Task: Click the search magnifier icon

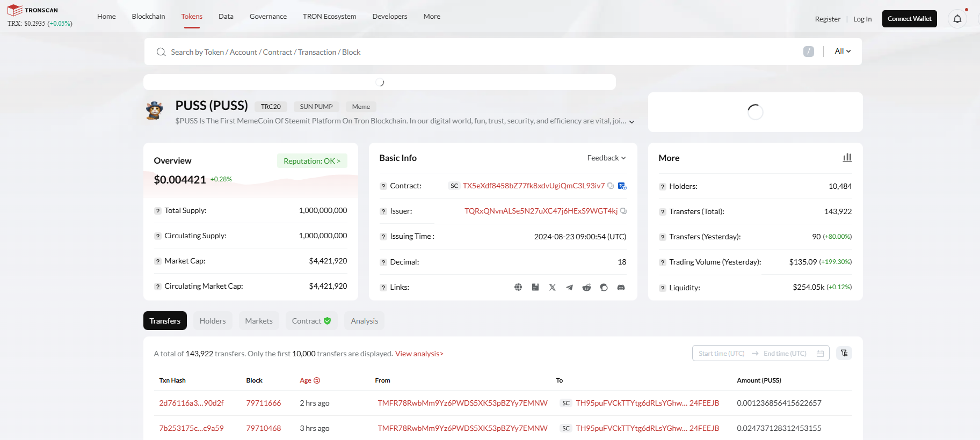Action: pyautogui.click(x=161, y=52)
